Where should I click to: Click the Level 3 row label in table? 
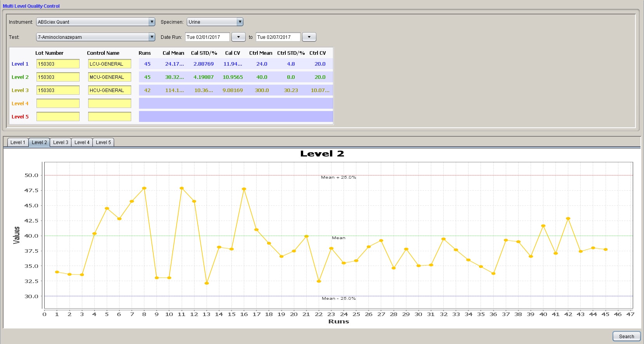20,90
